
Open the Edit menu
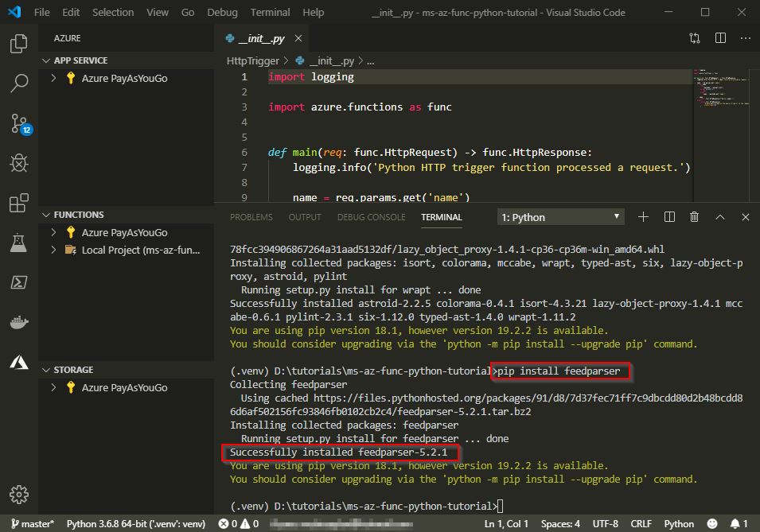tap(71, 12)
